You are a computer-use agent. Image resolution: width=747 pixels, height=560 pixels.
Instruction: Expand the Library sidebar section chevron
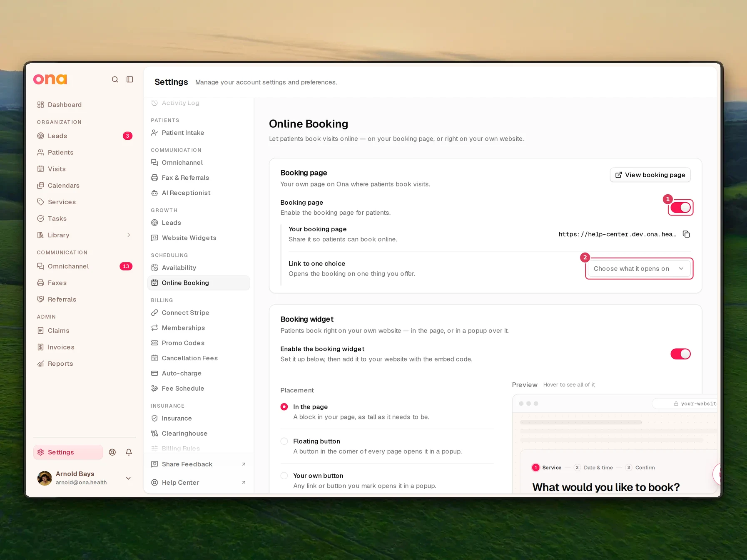129,235
